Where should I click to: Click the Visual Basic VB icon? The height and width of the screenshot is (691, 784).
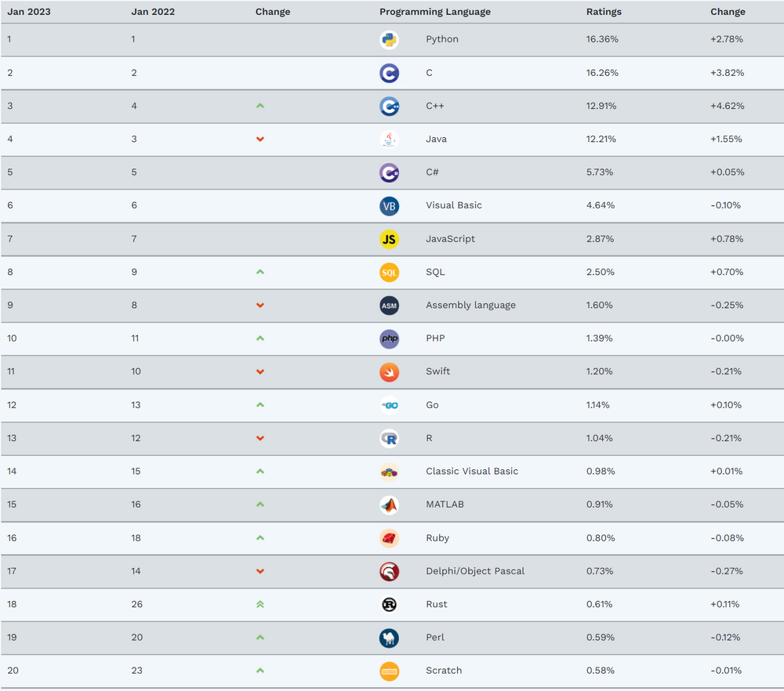389,206
